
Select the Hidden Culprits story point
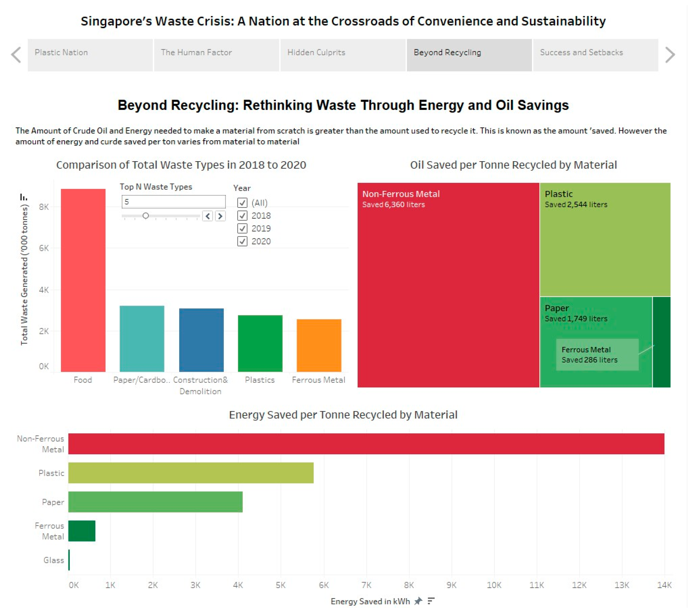[343, 55]
